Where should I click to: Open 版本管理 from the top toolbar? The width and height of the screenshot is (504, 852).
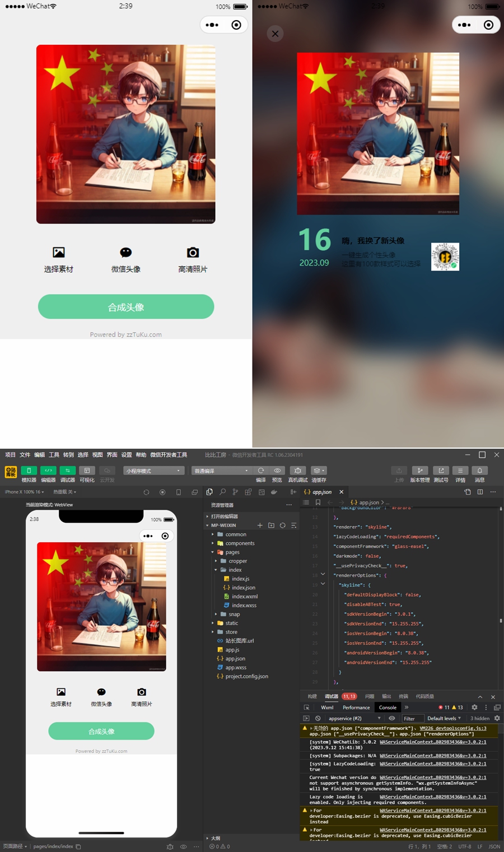pos(419,471)
